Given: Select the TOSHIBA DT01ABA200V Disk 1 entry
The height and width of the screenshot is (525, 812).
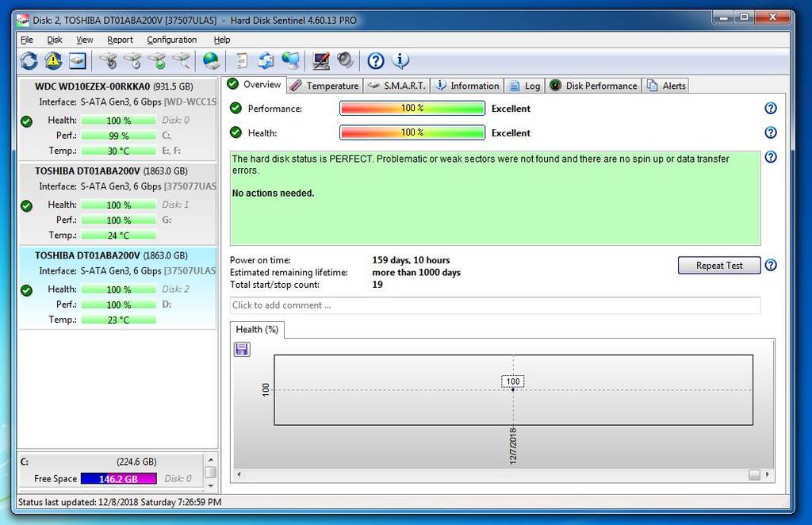Looking at the screenshot, I should 117,204.
